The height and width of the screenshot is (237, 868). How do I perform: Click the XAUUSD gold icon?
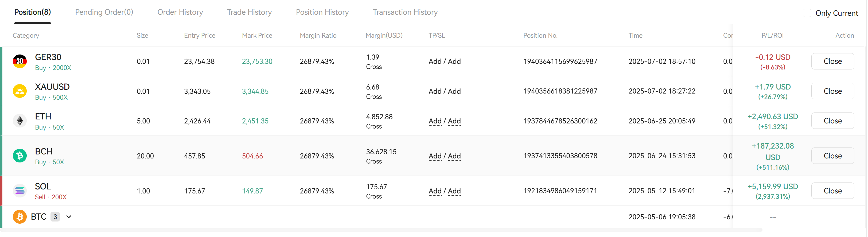click(x=20, y=91)
